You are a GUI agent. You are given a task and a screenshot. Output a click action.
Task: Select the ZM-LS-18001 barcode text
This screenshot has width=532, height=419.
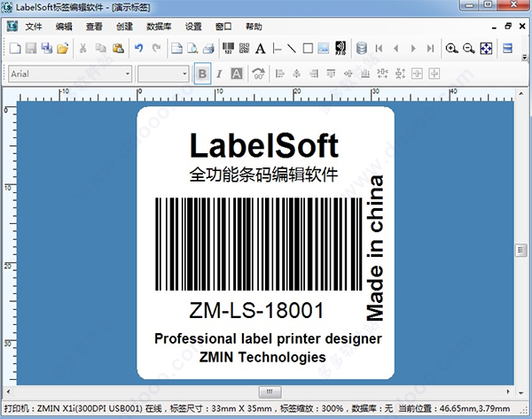[256, 310]
